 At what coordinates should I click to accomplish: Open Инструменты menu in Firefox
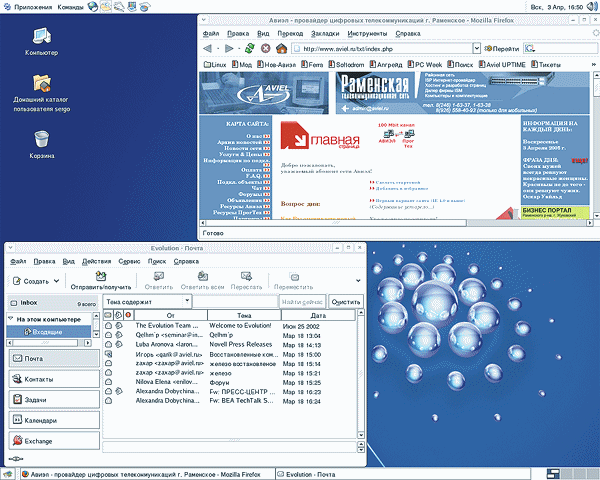367,34
